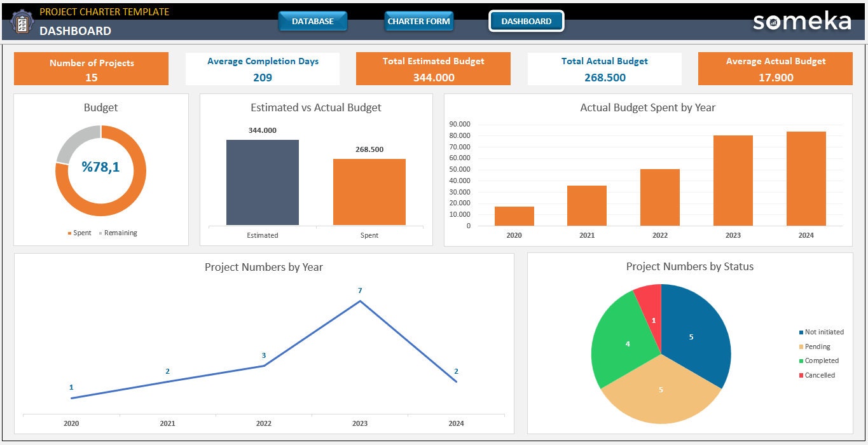Click the line chart peak label 7
Image resolution: width=868 pixels, height=445 pixels.
(360, 291)
